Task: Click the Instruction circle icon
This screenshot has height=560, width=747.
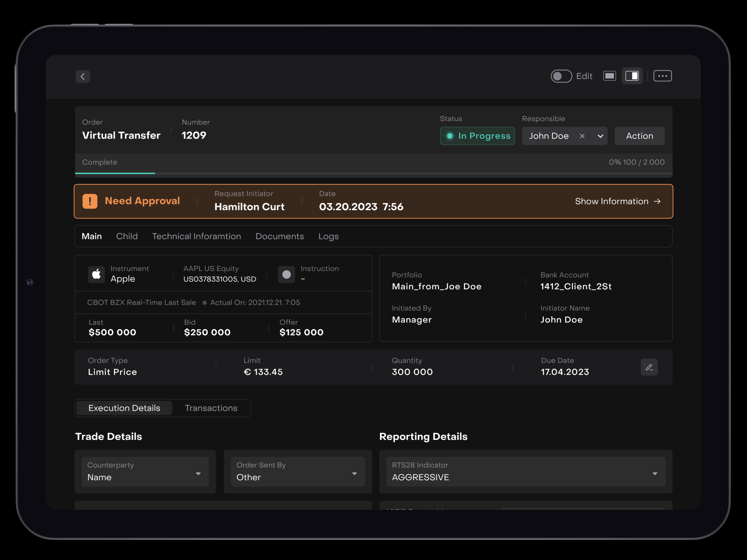Action: pyautogui.click(x=286, y=274)
